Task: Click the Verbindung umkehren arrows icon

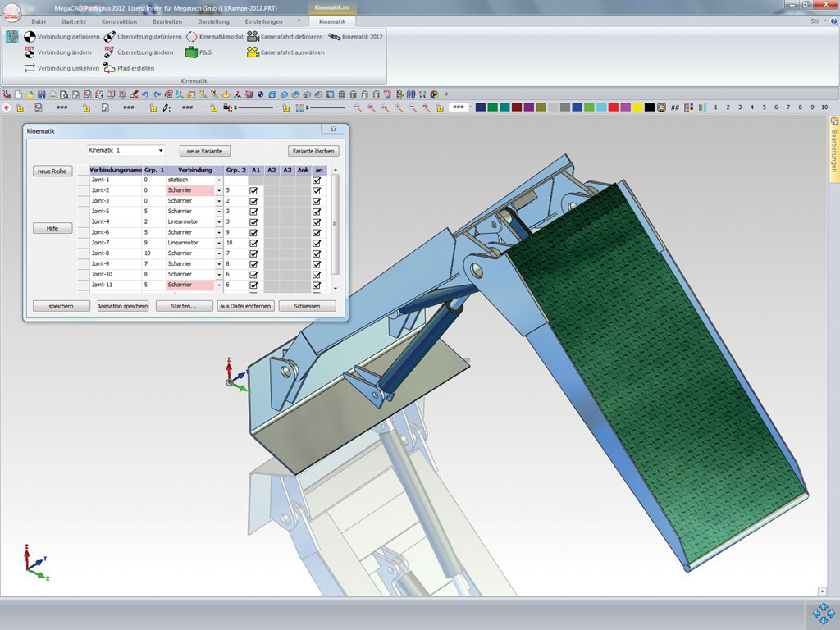Action: pos(30,68)
